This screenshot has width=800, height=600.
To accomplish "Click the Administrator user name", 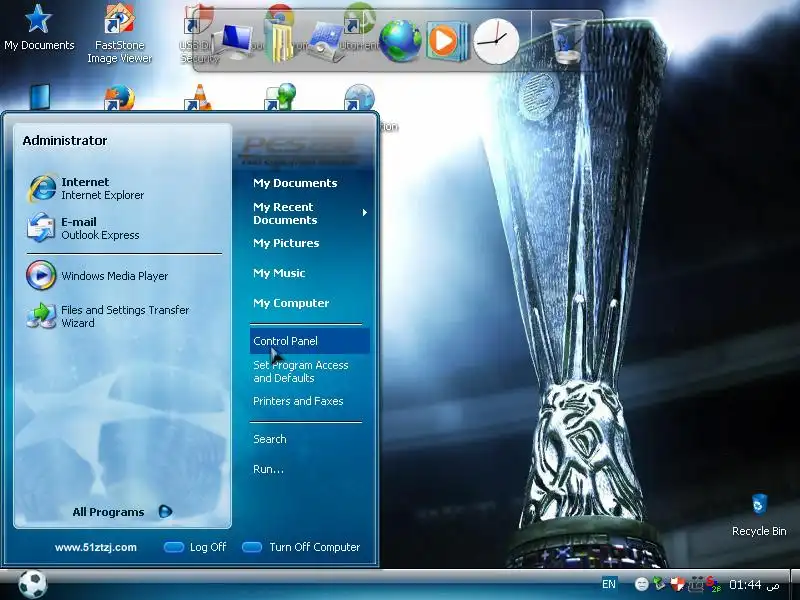I will pos(65,140).
